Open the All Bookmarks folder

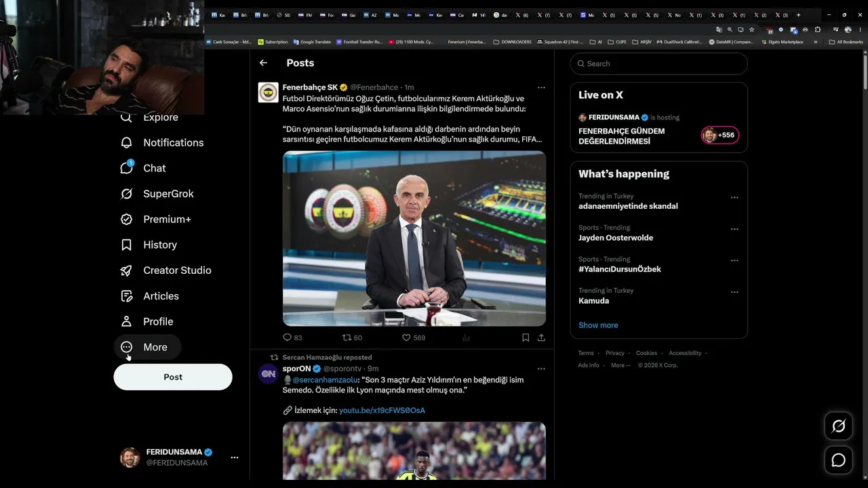tap(846, 42)
